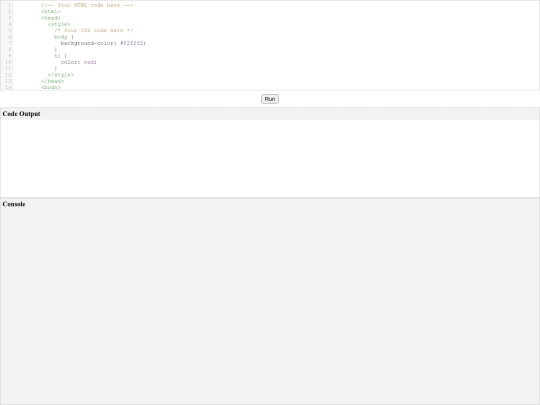Click the closing style tag line
Screen dimensions: 540x405
tap(61, 75)
